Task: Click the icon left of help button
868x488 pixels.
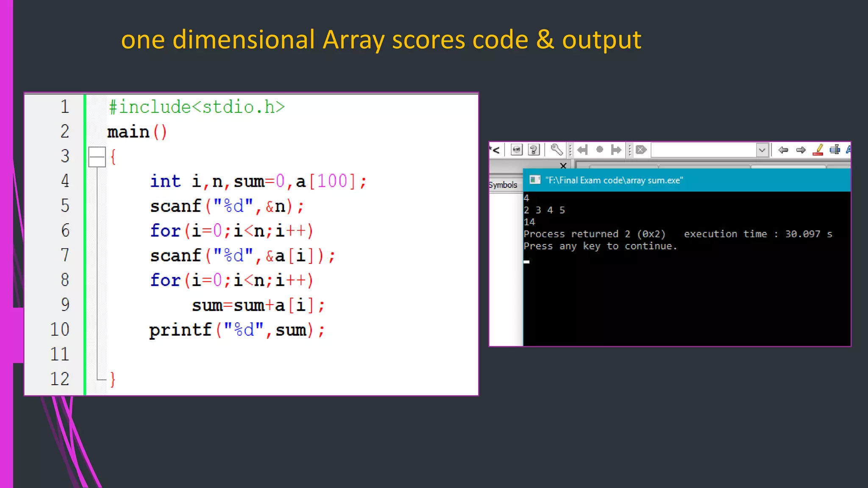Action: (x=517, y=150)
